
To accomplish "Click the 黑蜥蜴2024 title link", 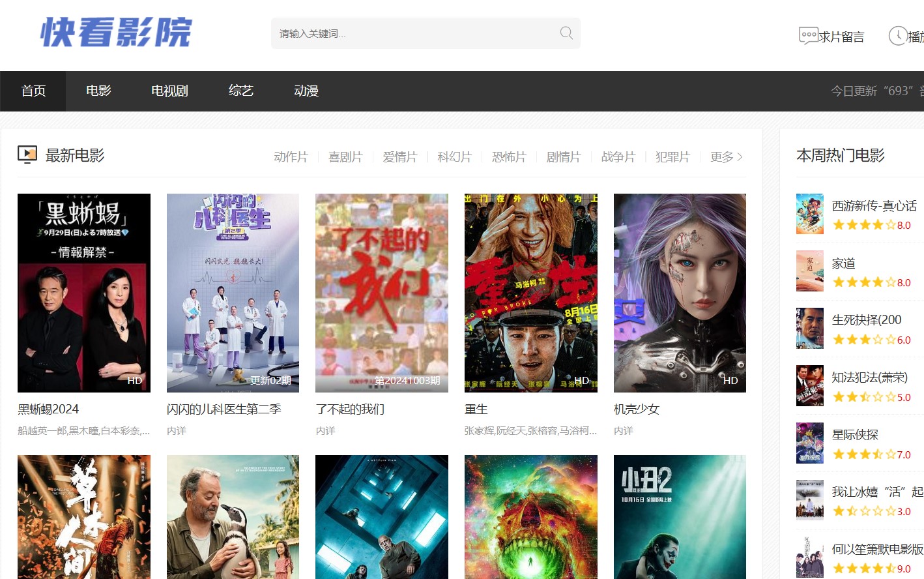I will pos(48,409).
